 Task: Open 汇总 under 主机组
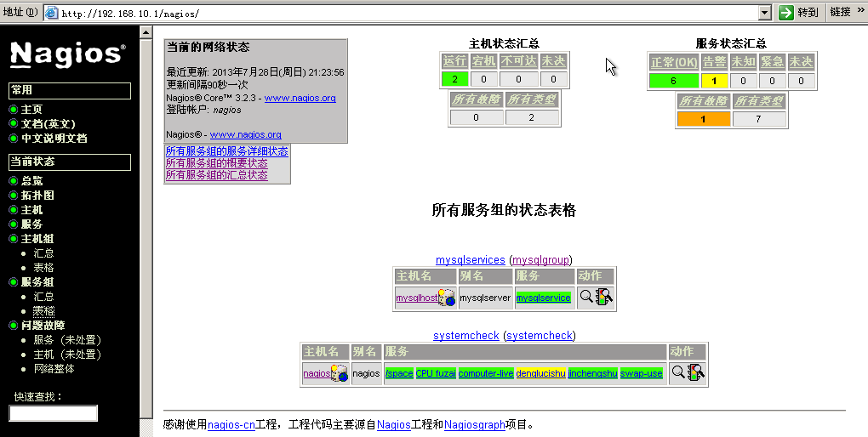(x=43, y=253)
